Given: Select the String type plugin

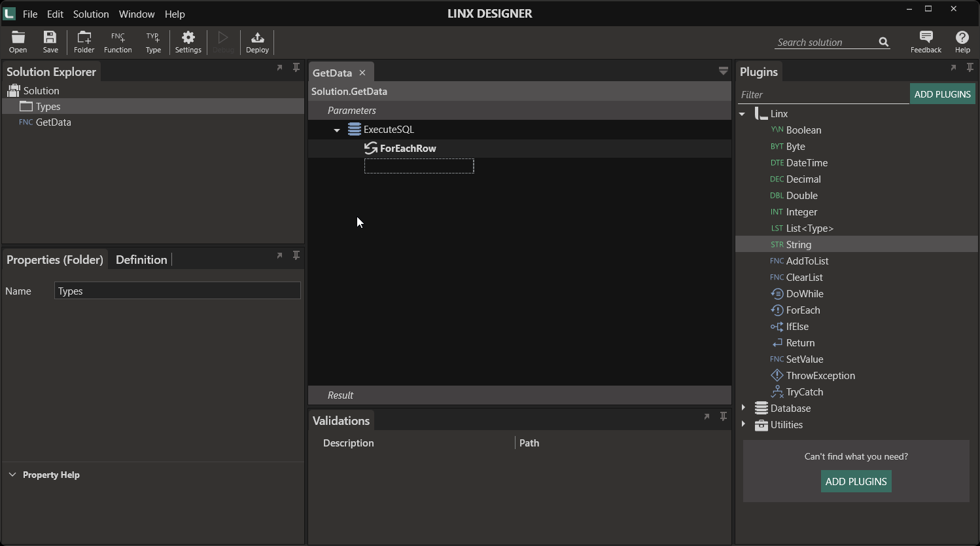Looking at the screenshot, I should [x=856, y=244].
